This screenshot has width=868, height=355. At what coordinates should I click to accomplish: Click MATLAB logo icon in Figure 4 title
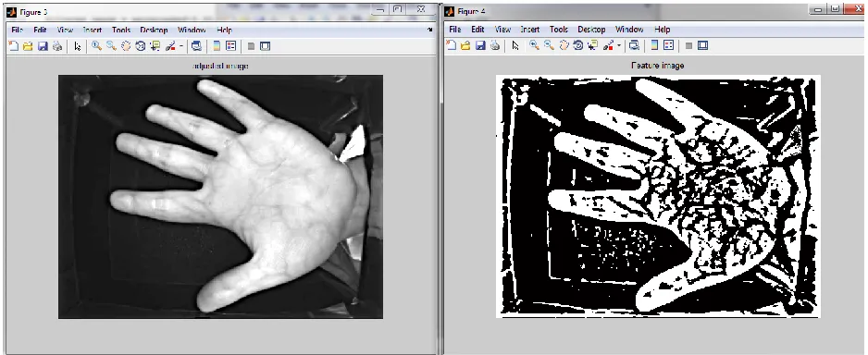449,12
